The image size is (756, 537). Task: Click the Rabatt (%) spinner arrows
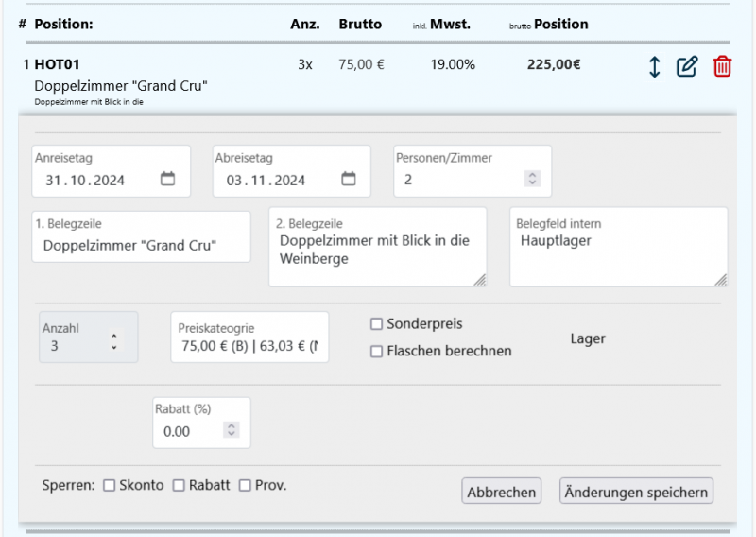pos(232,431)
